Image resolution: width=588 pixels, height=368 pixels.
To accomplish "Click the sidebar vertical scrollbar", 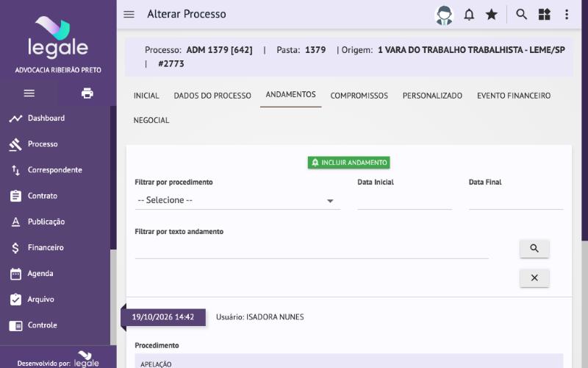I will (113, 225).
